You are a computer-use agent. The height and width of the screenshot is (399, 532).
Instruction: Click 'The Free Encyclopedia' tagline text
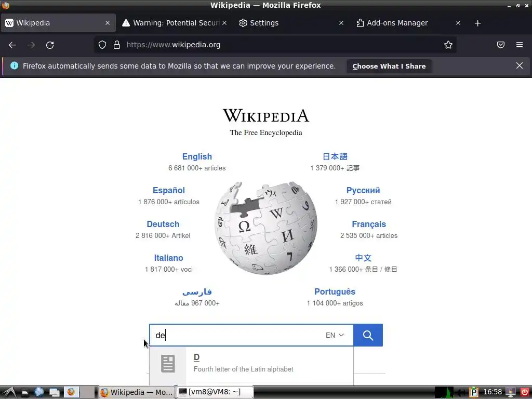(266, 132)
